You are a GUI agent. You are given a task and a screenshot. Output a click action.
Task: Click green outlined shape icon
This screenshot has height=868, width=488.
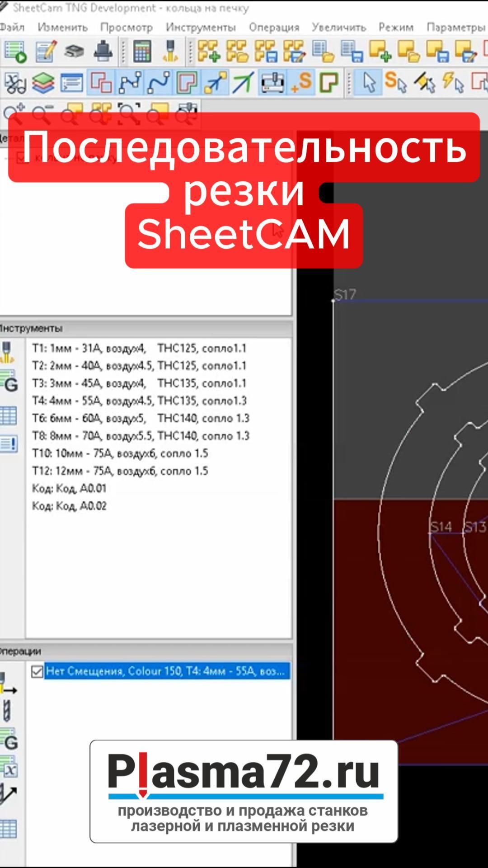[x=329, y=83]
